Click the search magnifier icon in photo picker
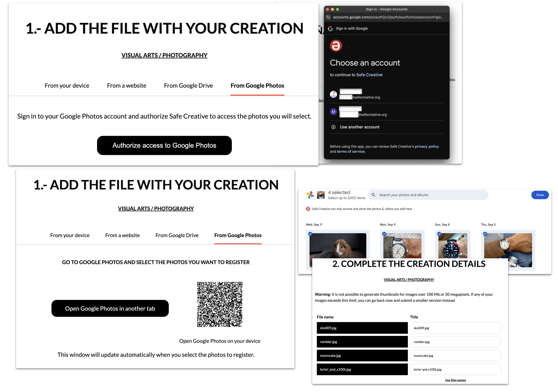The height and width of the screenshot is (392, 558). (373, 195)
